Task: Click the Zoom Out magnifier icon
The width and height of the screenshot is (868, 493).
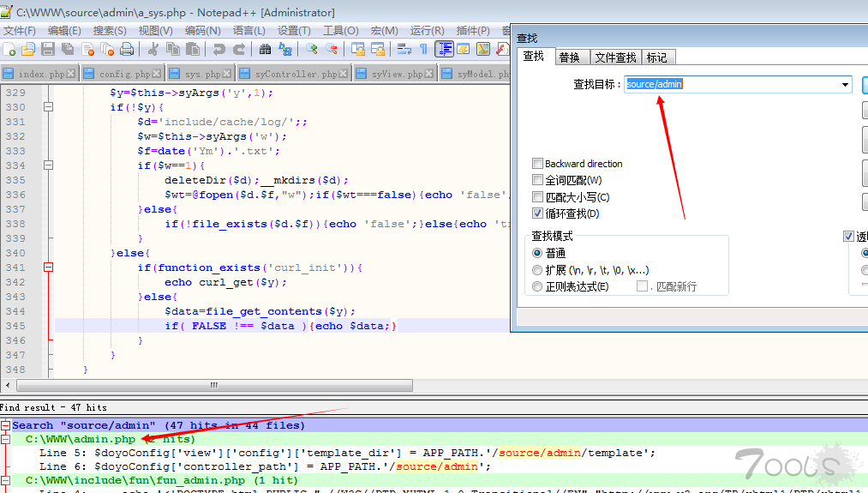Action: click(x=332, y=50)
